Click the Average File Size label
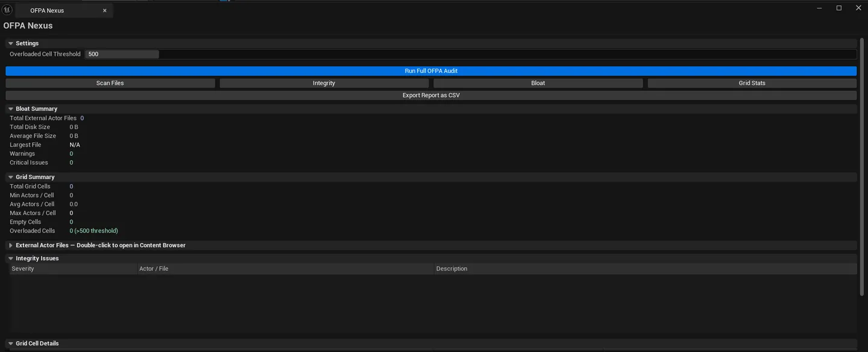The height and width of the screenshot is (352, 868). pos(33,136)
